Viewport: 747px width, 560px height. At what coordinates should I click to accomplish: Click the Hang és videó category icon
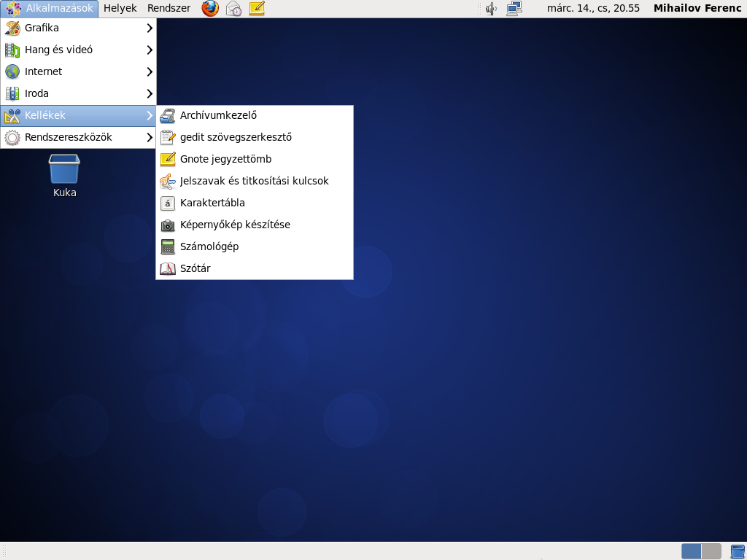click(12, 50)
